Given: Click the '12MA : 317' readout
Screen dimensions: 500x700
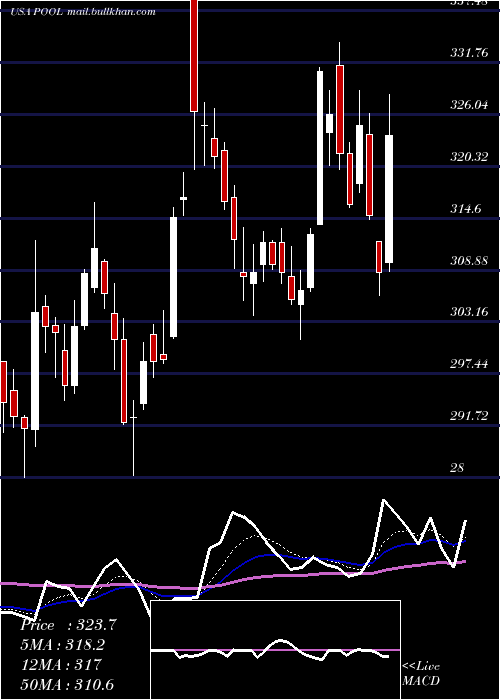Looking at the screenshot, I should (x=61, y=665).
